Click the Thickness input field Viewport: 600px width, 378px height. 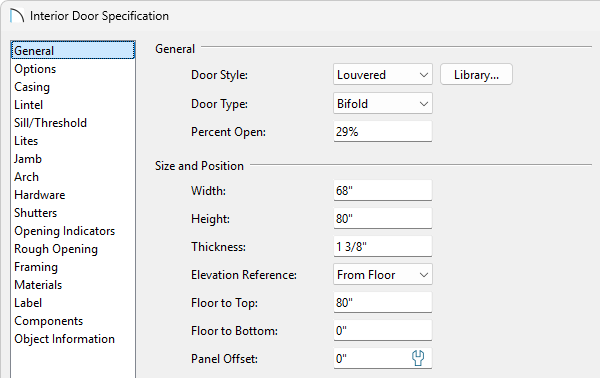click(383, 246)
